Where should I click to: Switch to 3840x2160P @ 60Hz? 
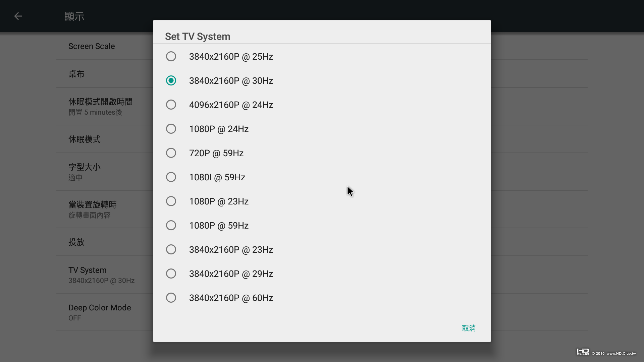pyautogui.click(x=171, y=298)
